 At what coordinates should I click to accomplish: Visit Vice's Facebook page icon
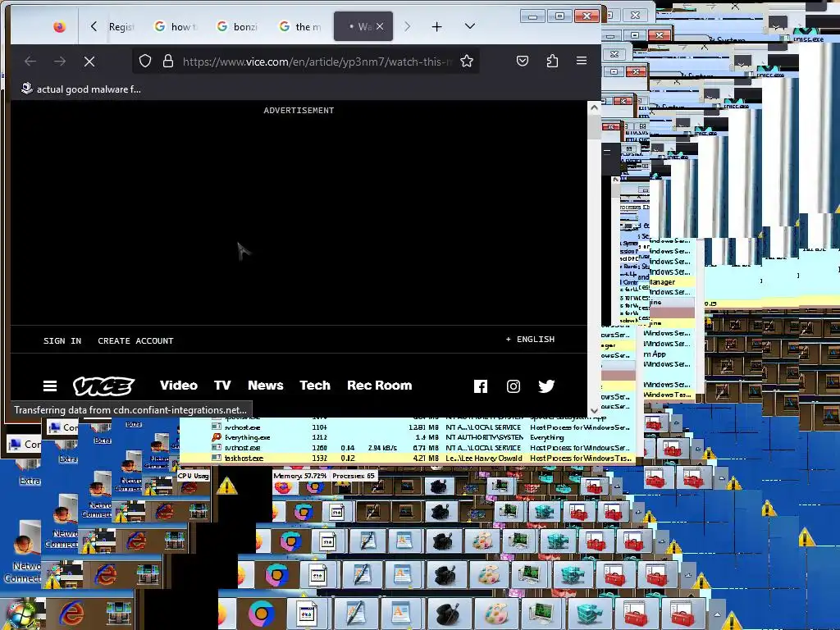pos(481,386)
